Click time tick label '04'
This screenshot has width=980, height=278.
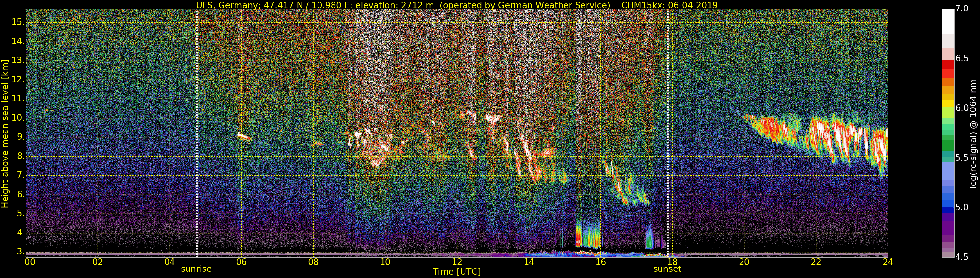click(170, 262)
